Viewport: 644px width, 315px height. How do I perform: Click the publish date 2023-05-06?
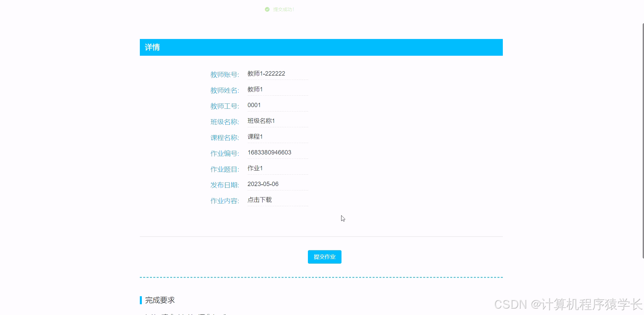pos(263,184)
